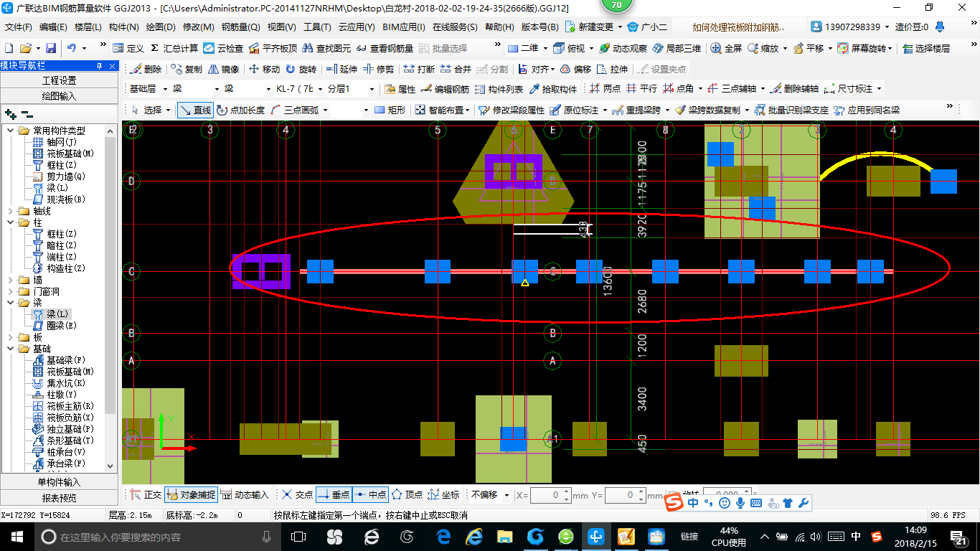Click 全屏 fullscreen tool
Viewport: 980px width, 551px height.
pyautogui.click(x=726, y=48)
